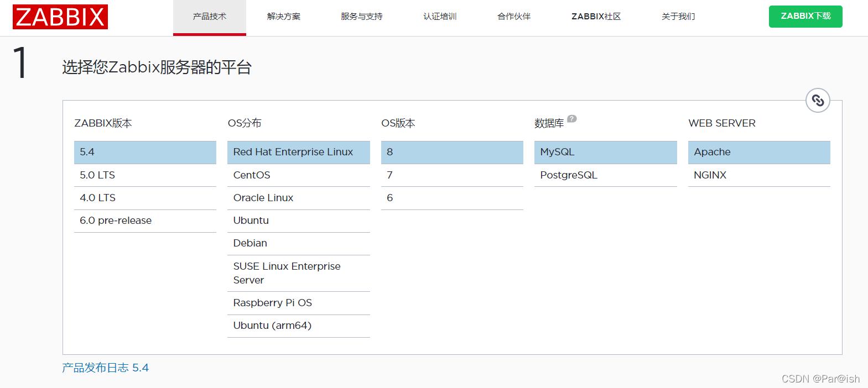Click the 数据库 column heading

(549, 123)
